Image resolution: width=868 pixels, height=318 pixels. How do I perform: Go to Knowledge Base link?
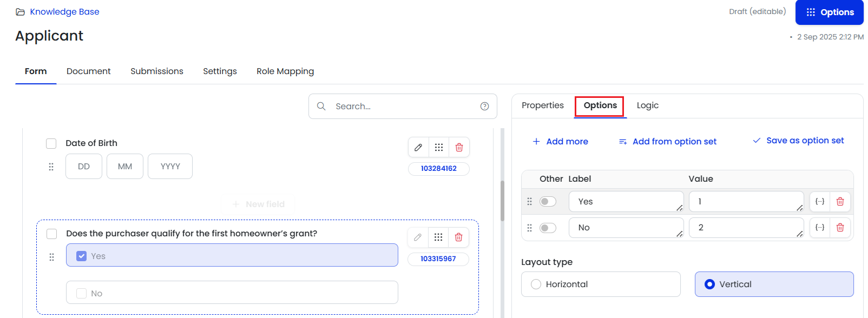(x=64, y=12)
